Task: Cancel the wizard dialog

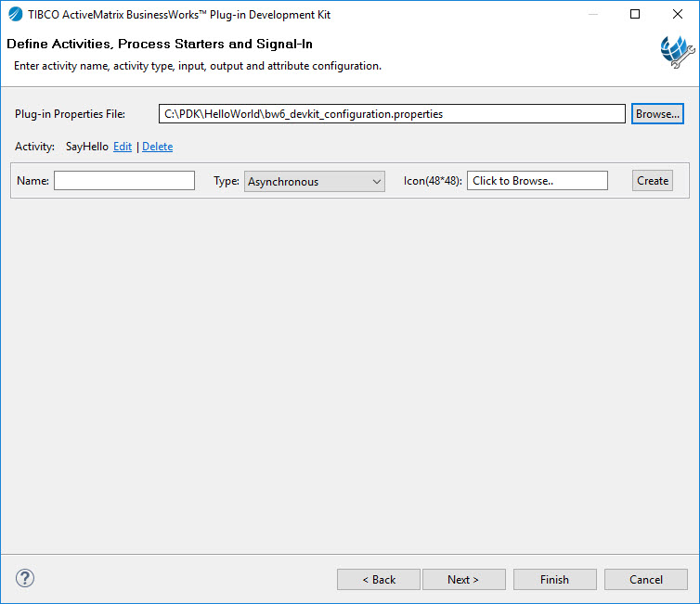Action: click(645, 580)
